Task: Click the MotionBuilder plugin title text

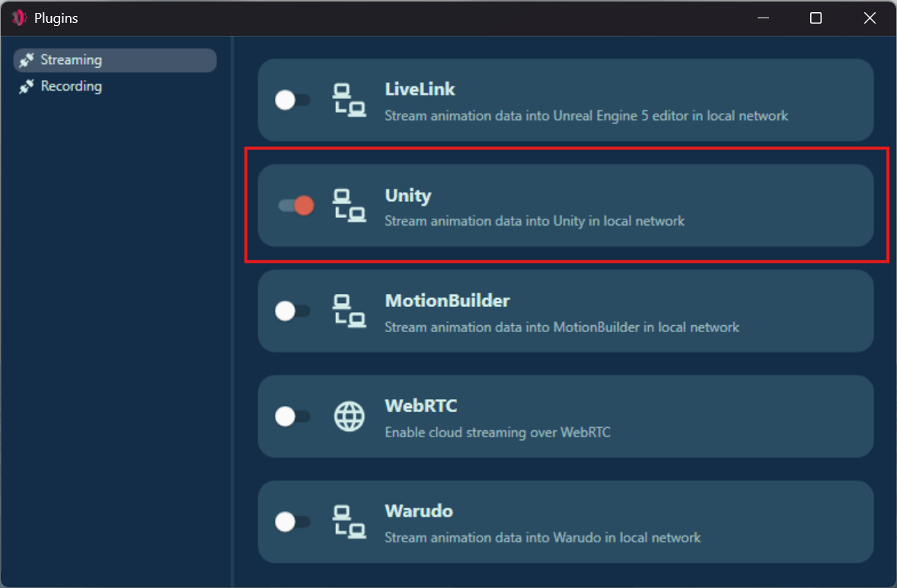Action: point(447,301)
